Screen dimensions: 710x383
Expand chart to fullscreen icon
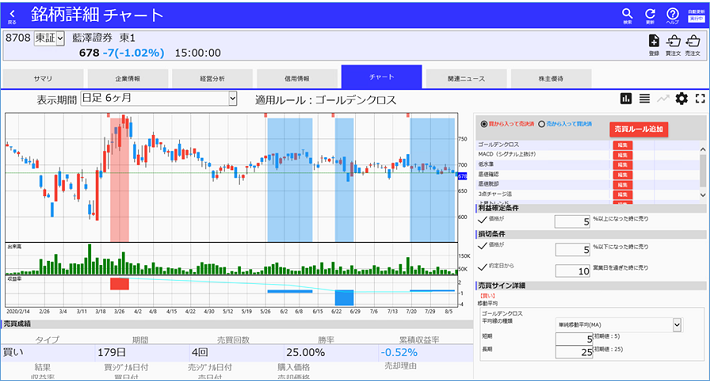point(700,98)
